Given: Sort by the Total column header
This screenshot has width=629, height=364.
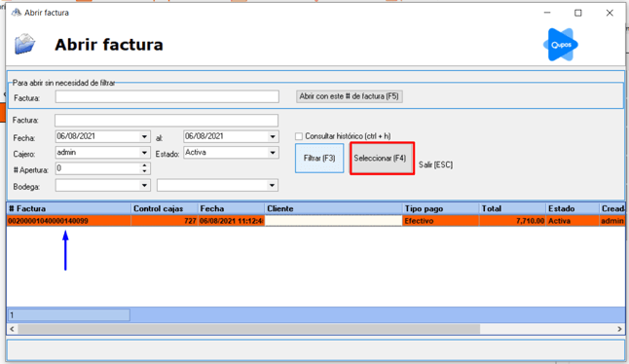Looking at the screenshot, I should click(x=512, y=208).
